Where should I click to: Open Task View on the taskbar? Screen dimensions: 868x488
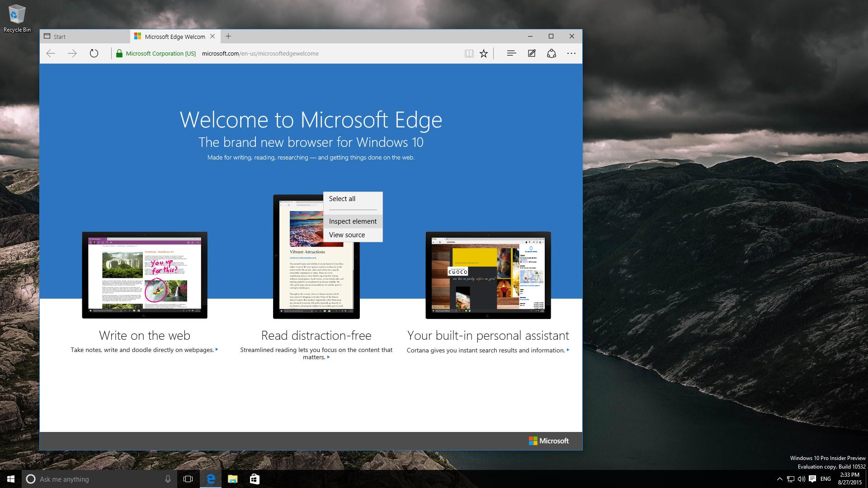[188, 479]
